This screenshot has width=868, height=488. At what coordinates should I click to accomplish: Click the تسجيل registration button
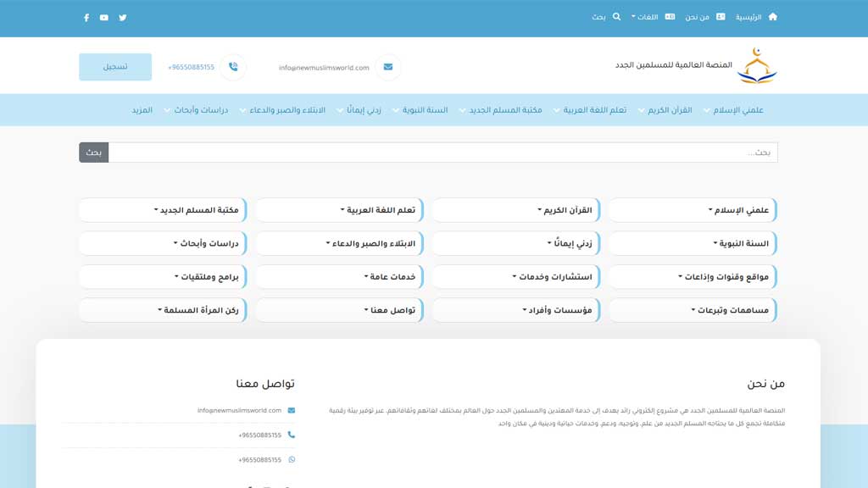(114, 66)
